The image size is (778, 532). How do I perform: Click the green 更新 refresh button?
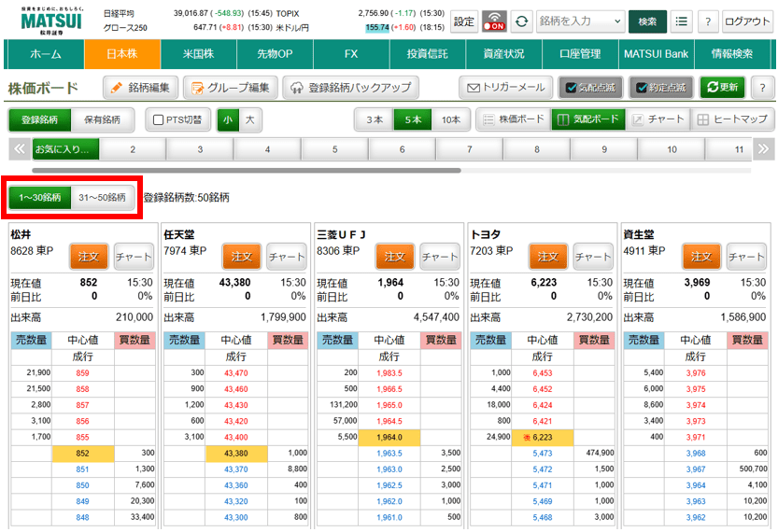722,88
